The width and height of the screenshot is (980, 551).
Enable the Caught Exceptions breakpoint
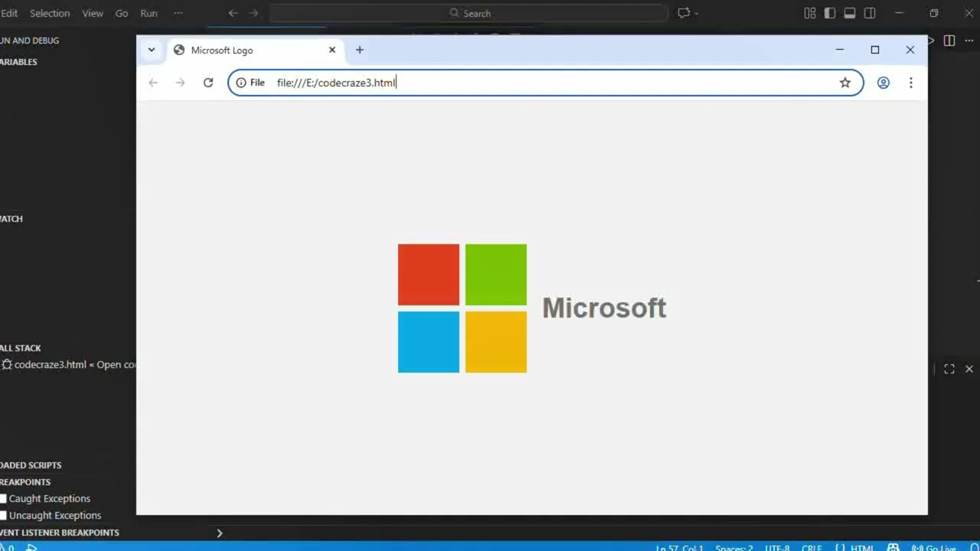click(x=3, y=499)
